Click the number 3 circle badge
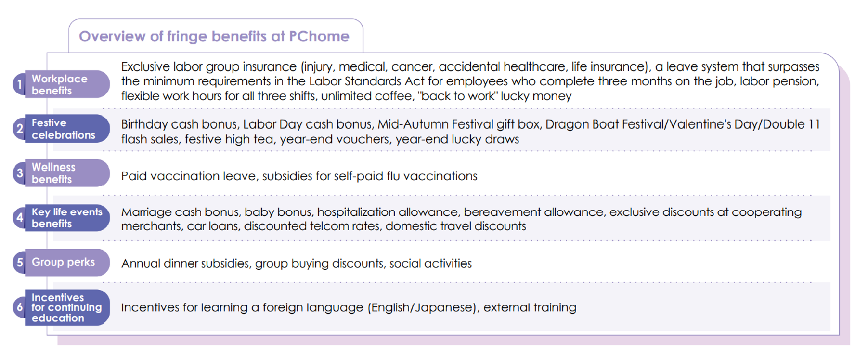 [x=19, y=173]
